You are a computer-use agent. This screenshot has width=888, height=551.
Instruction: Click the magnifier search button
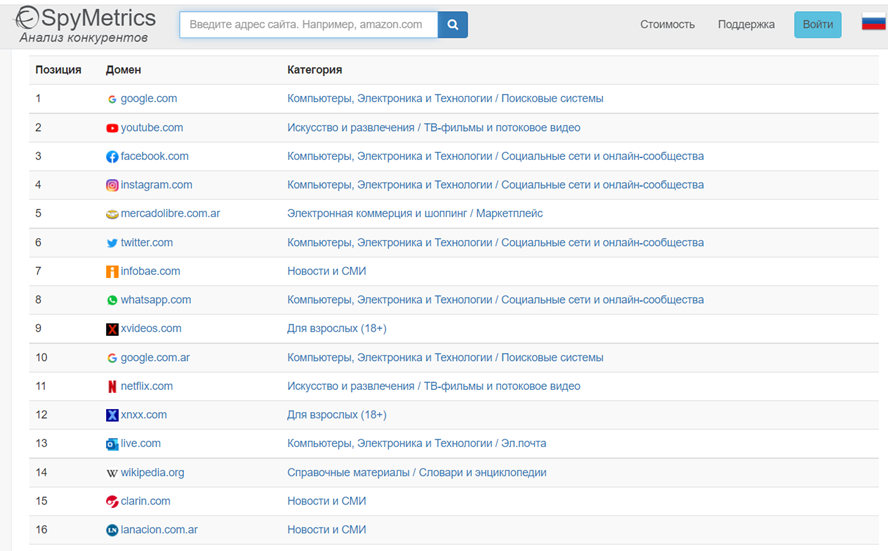(x=452, y=24)
